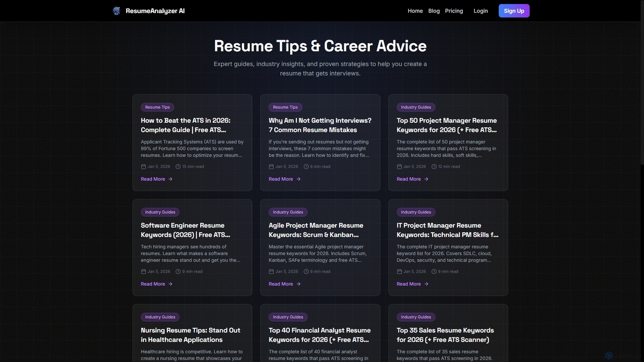This screenshot has height=362, width=644.
Task: Click arrow icon on Software Engineer Read More
Action: pyautogui.click(x=170, y=284)
